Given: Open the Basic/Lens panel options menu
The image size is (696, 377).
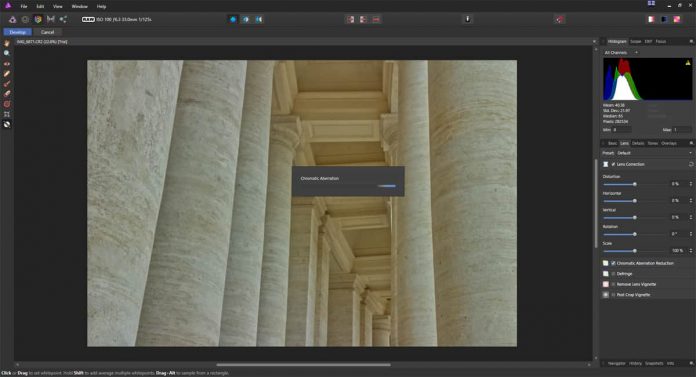Looking at the screenshot, I should tap(691, 143).
